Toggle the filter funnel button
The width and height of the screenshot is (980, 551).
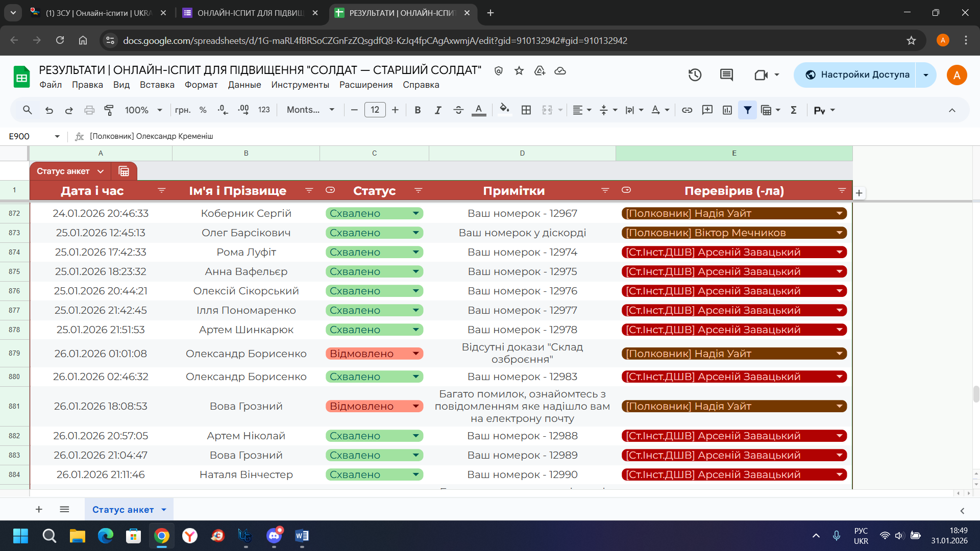(x=747, y=110)
